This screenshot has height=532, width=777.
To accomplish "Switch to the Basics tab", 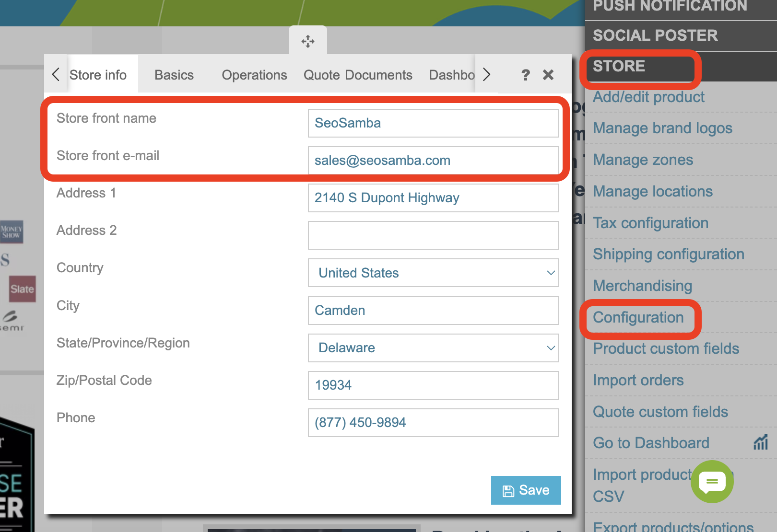I will [x=174, y=75].
